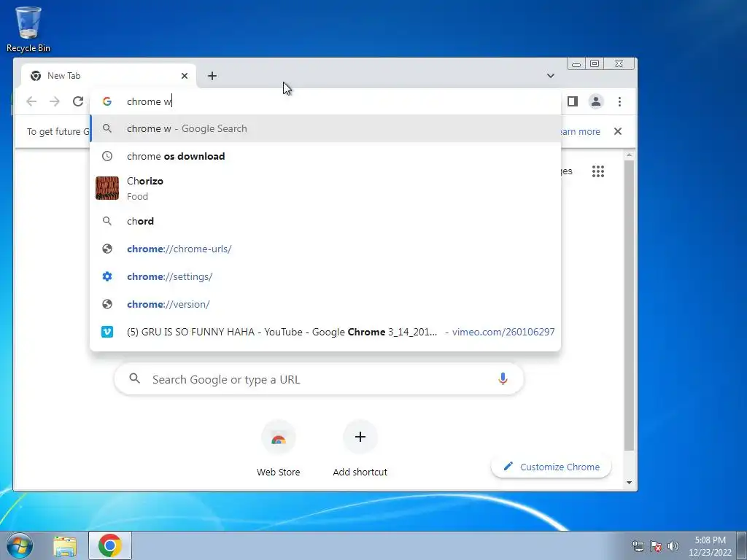Click the Customize Chrome button

pos(551,467)
